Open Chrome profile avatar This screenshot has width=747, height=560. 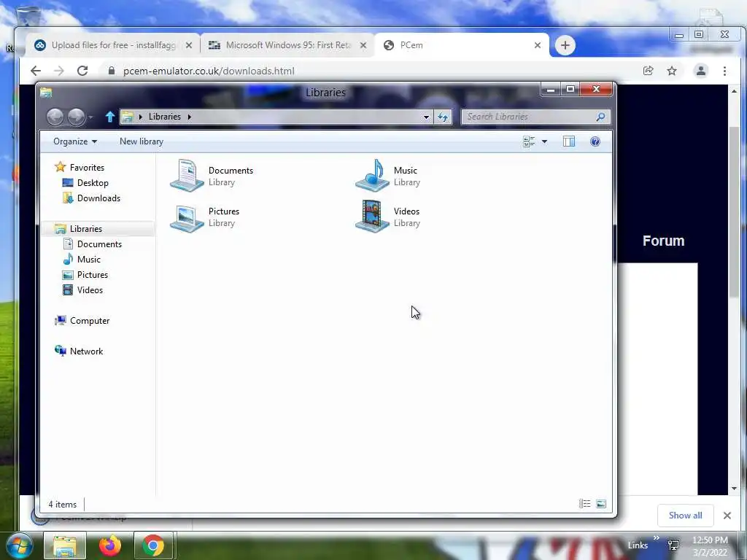pos(701,71)
